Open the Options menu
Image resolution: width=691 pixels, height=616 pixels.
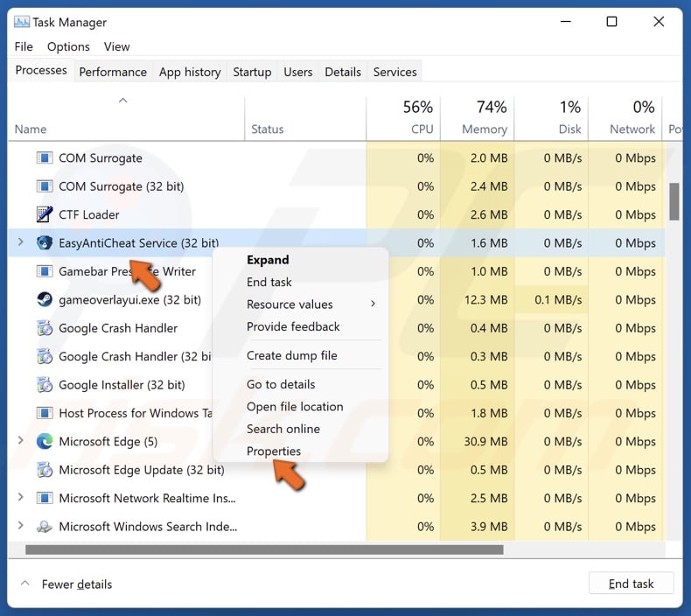tap(68, 46)
